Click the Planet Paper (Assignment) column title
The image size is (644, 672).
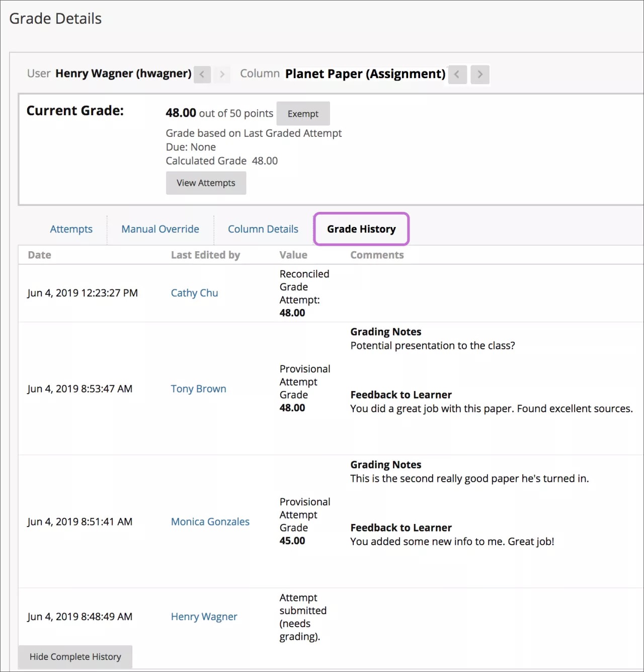[365, 74]
